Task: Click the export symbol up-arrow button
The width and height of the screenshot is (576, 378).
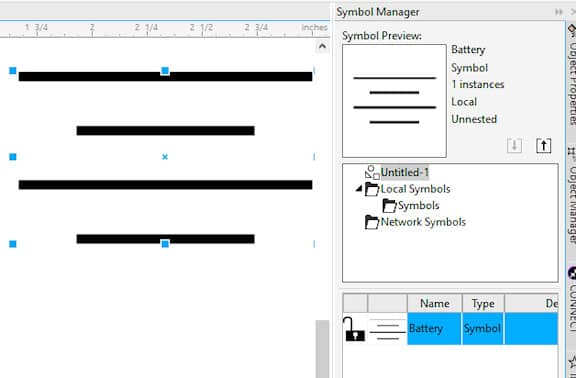Action: (544, 146)
